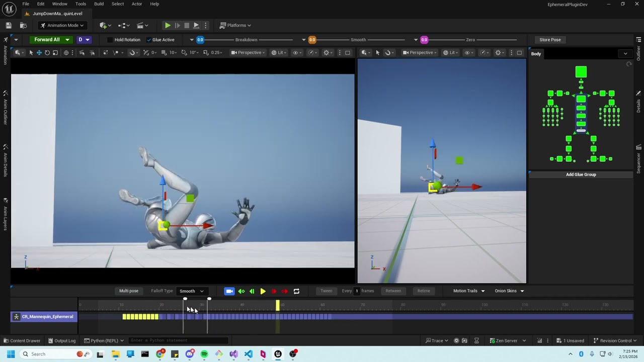
Task: Click the Retime button
Action: [424, 291]
